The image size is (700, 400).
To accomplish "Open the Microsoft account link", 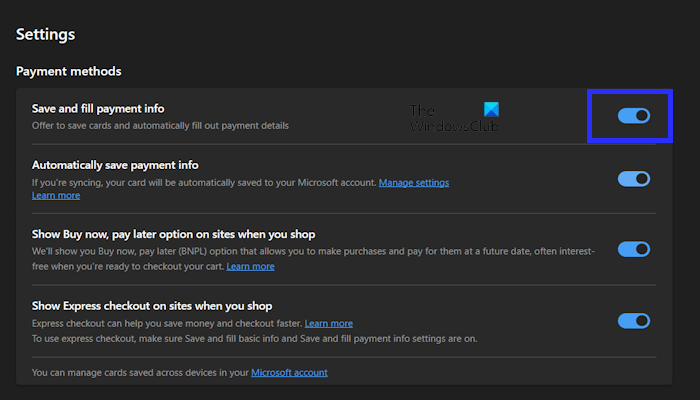I will pyautogui.click(x=289, y=372).
